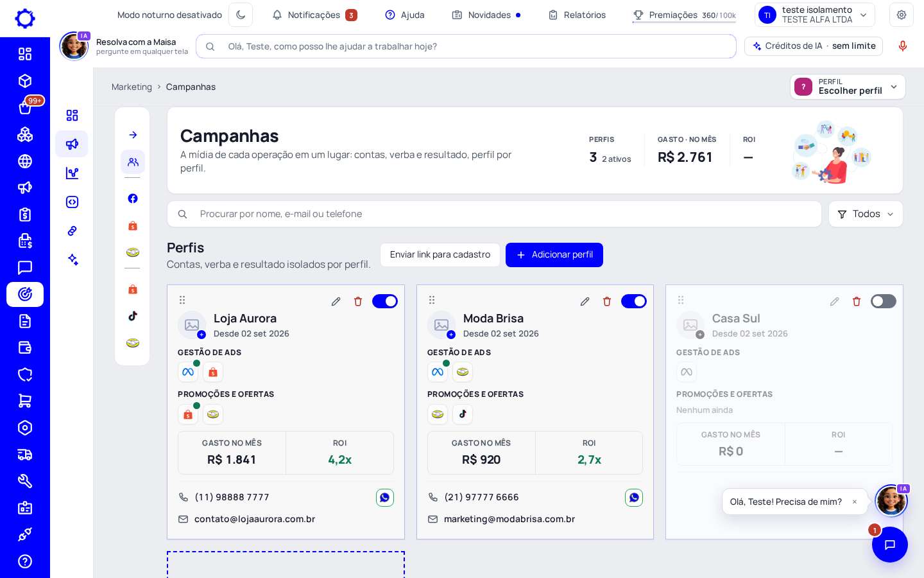Image resolution: width=924 pixels, height=578 pixels.
Task: Edit the Moda Brisa profile
Action: click(585, 301)
